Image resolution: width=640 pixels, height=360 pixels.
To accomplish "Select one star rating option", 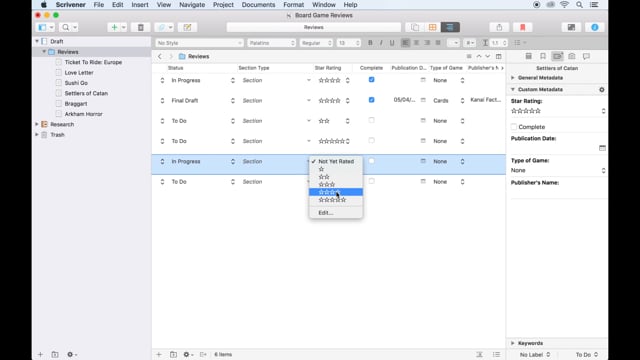I will pos(336,169).
